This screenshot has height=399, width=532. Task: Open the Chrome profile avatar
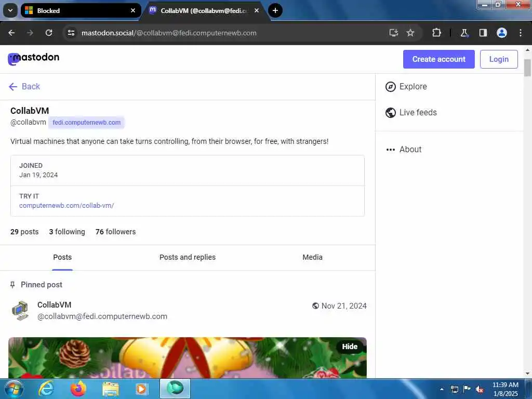tap(502, 33)
